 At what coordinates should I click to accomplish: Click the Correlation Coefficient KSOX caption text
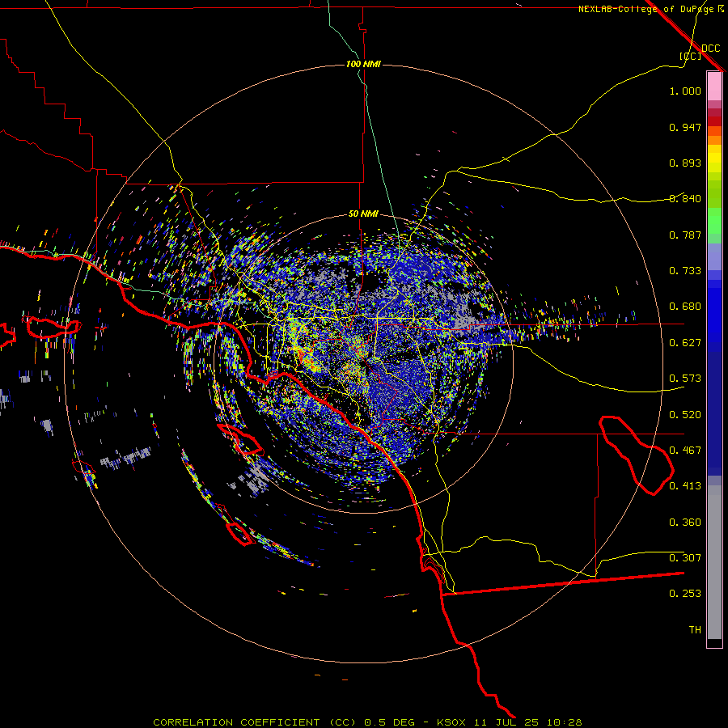coord(367,722)
